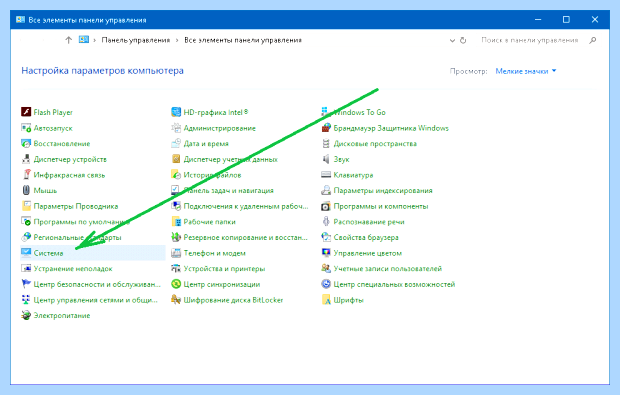
Task: Click the Центр синхронизации icon
Action: click(176, 284)
